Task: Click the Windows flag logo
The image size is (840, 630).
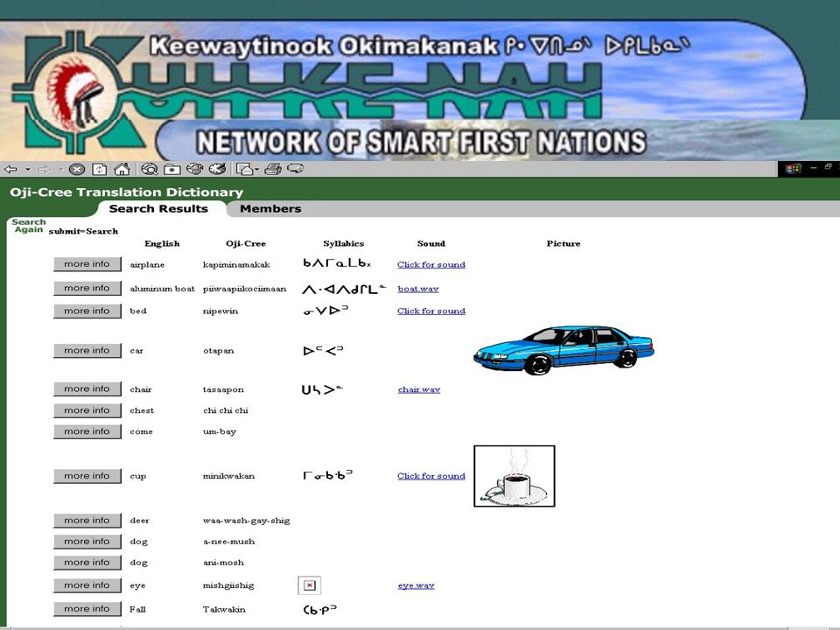Action: pos(793,169)
